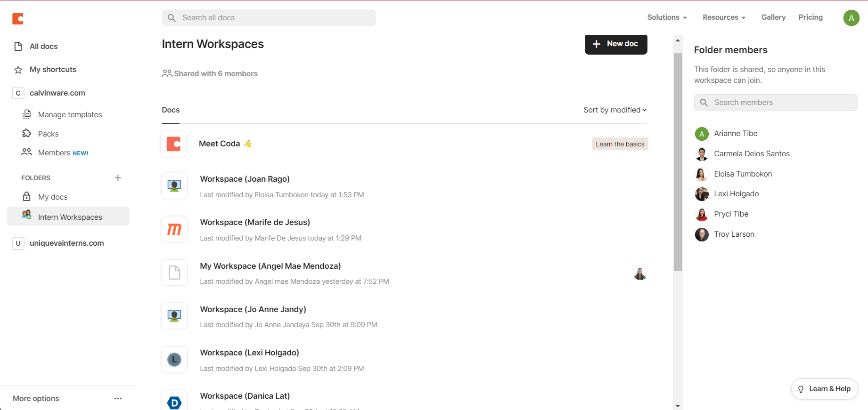The width and height of the screenshot is (868, 410).
Task: Open the Pricing menu item
Action: click(x=811, y=17)
